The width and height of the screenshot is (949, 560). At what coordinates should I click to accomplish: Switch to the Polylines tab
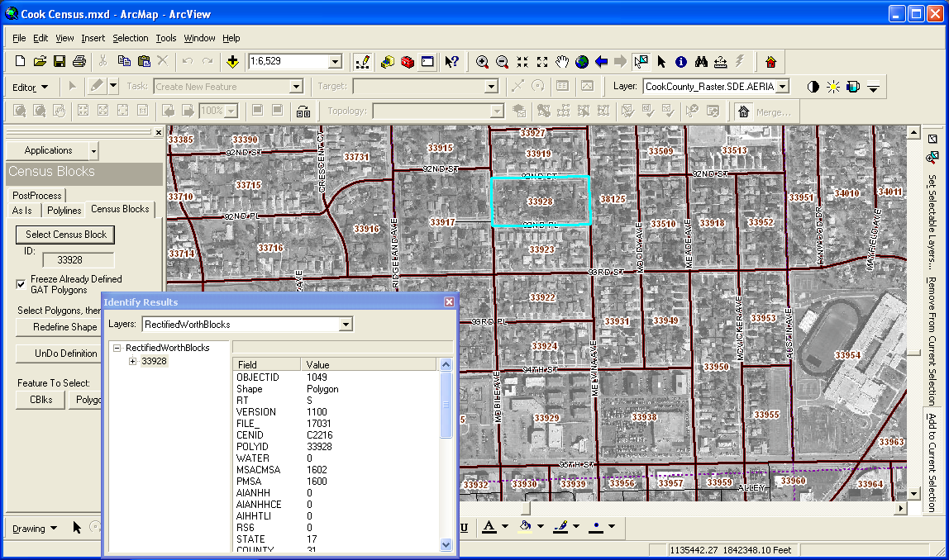click(x=64, y=211)
